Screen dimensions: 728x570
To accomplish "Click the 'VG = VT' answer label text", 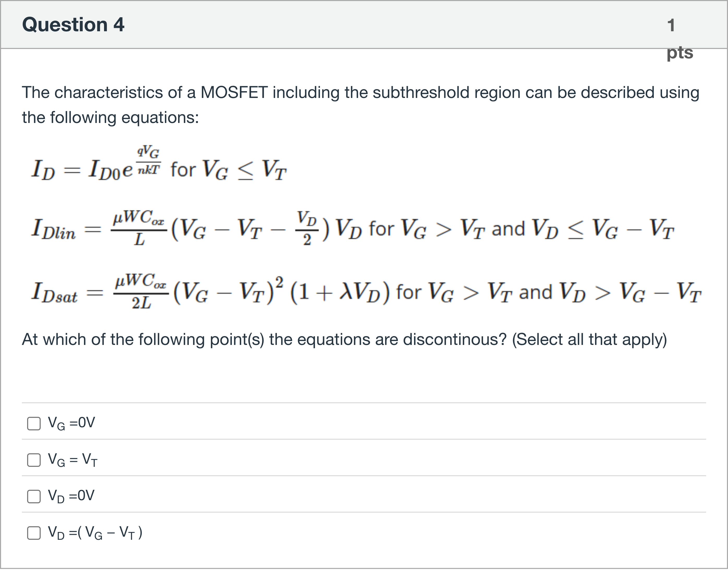I will [x=72, y=460].
